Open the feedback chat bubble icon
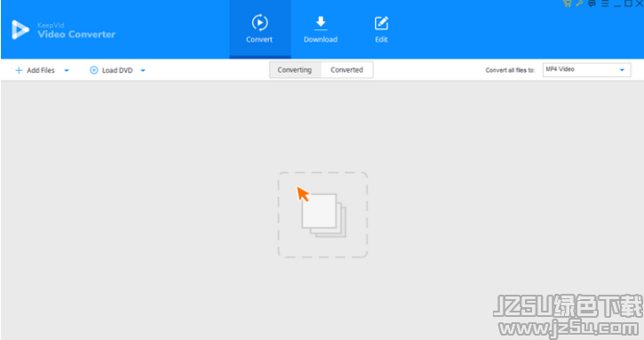The image size is (644, 340). point(592,4)
